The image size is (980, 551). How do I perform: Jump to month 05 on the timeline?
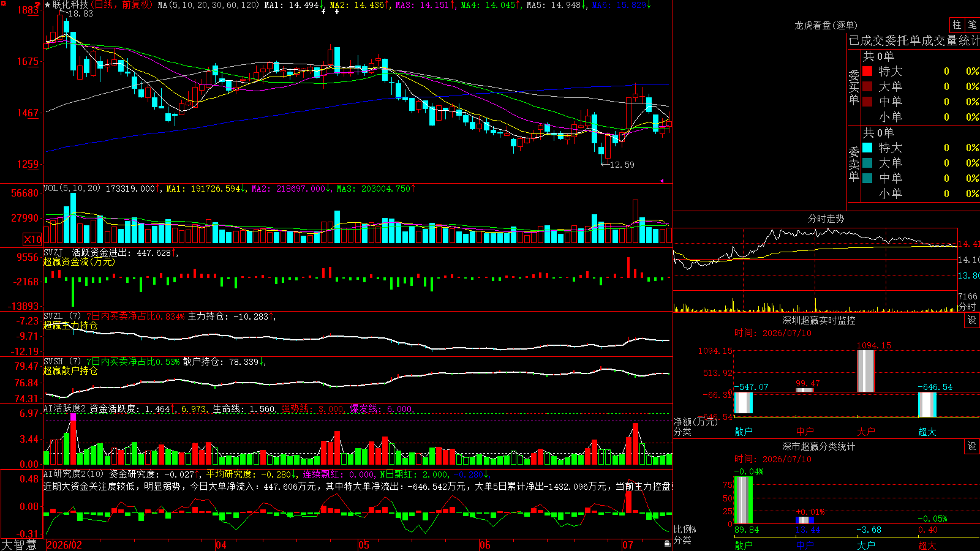[x=364, y=545]
